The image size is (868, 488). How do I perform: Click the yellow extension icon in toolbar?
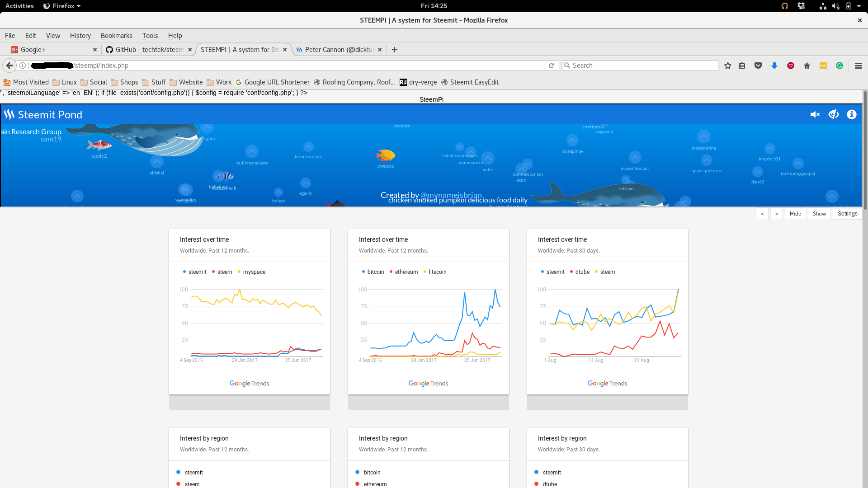tap(823, 66)
